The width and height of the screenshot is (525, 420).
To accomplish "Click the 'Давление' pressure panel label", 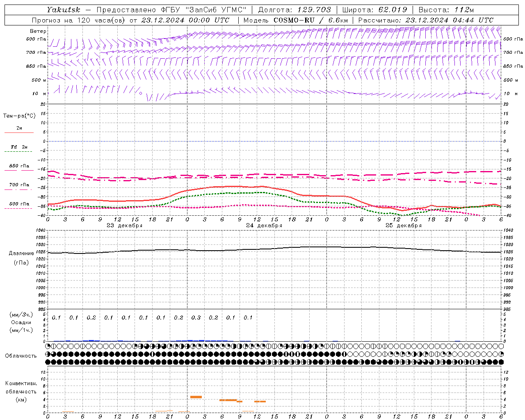I will point(21,253).
